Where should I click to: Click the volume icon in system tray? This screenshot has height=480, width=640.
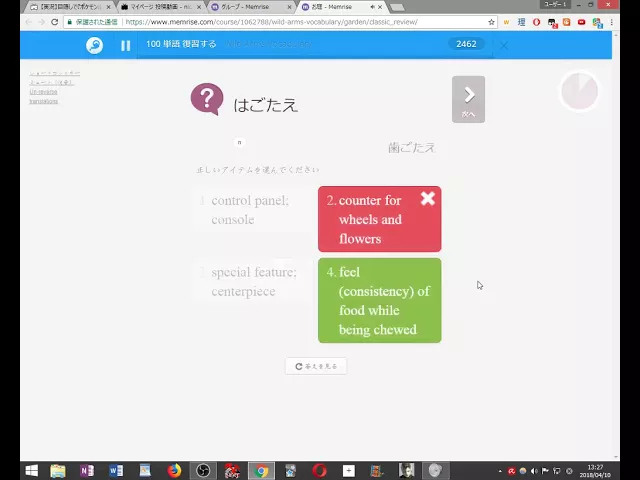coord(534,471)
